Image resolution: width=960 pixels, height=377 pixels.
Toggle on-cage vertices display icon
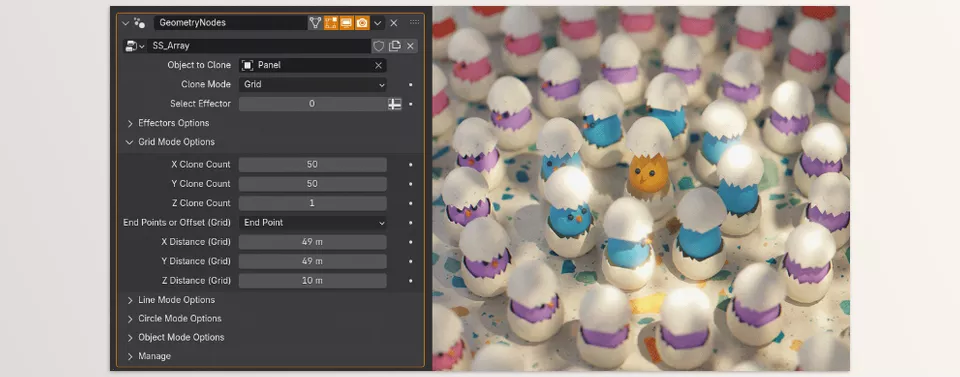click(315, 23)
